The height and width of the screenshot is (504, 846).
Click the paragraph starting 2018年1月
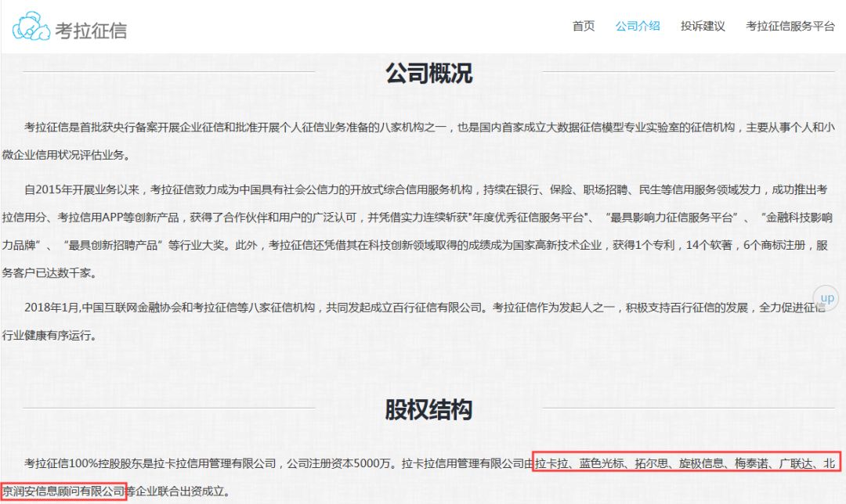tap(423, 322)
